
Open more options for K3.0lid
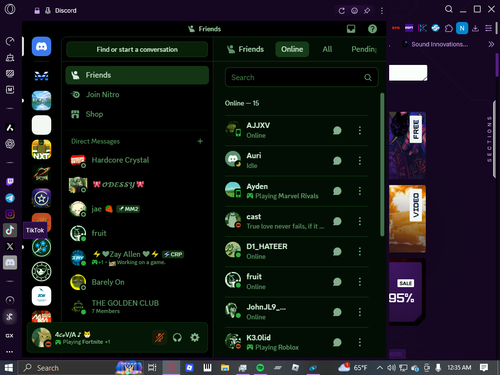[360, 342]
